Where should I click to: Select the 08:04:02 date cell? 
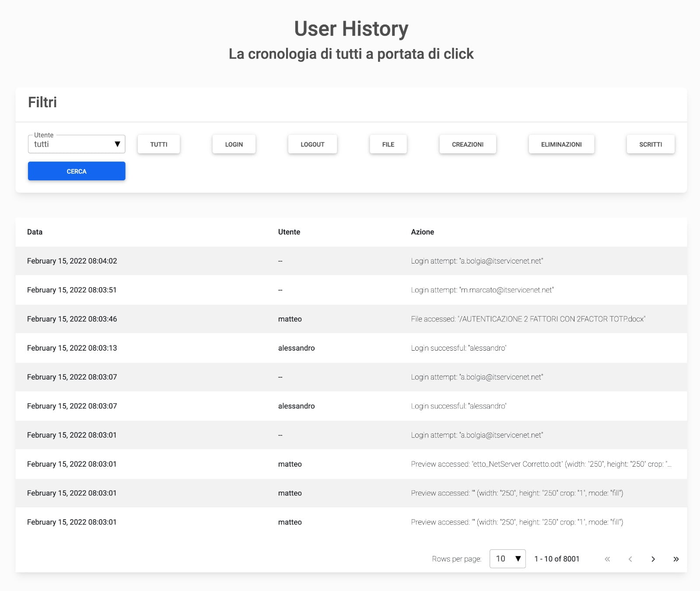72,261
